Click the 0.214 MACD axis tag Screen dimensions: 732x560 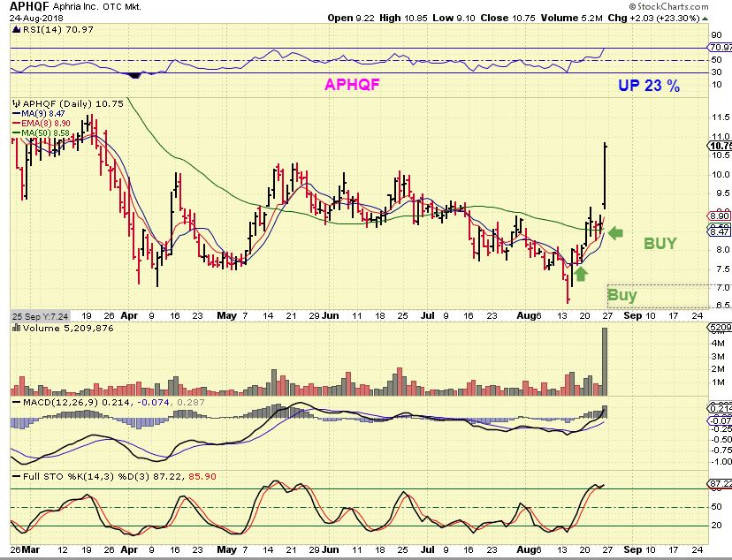pyautogui.click(x=720, y=408)
